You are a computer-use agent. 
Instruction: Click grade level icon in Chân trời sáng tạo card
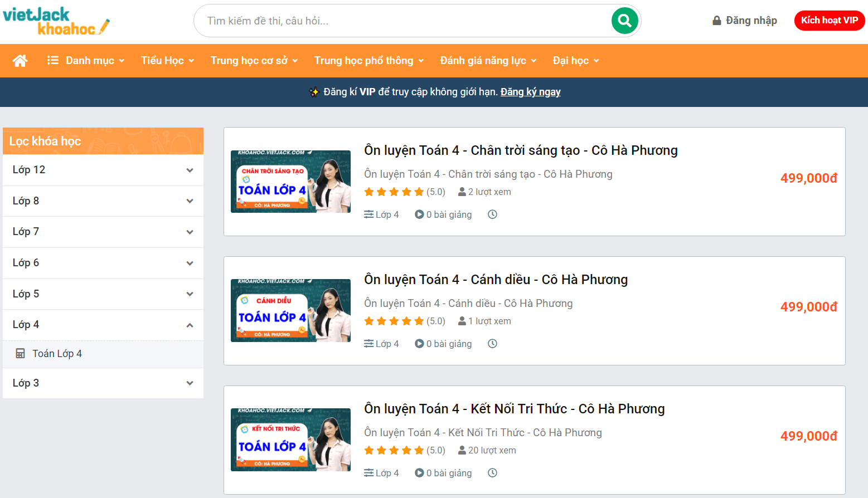pos(368,214)
